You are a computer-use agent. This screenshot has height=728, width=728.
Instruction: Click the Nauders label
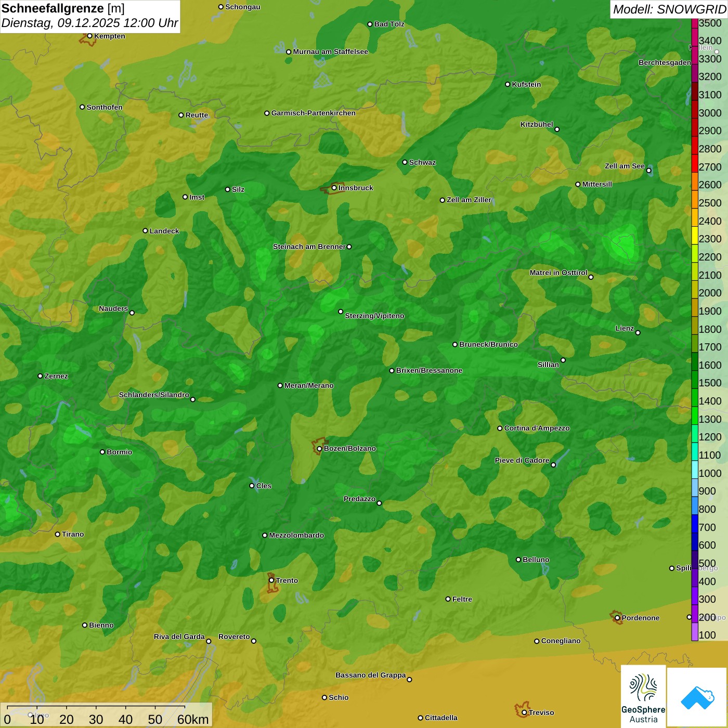click(113, 308)
